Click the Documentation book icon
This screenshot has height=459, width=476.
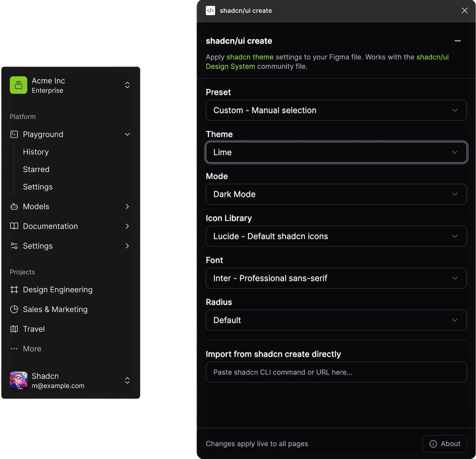coord(14,226)
